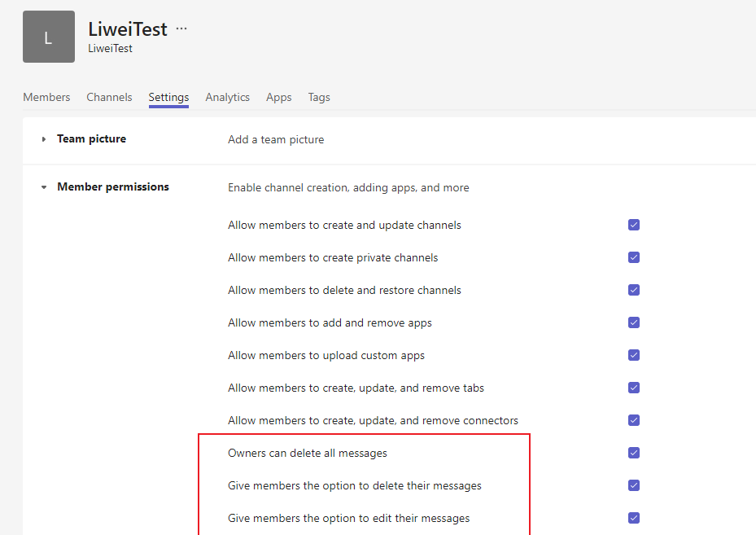Expand the Team picture section arrow

(x=44, y=139)
